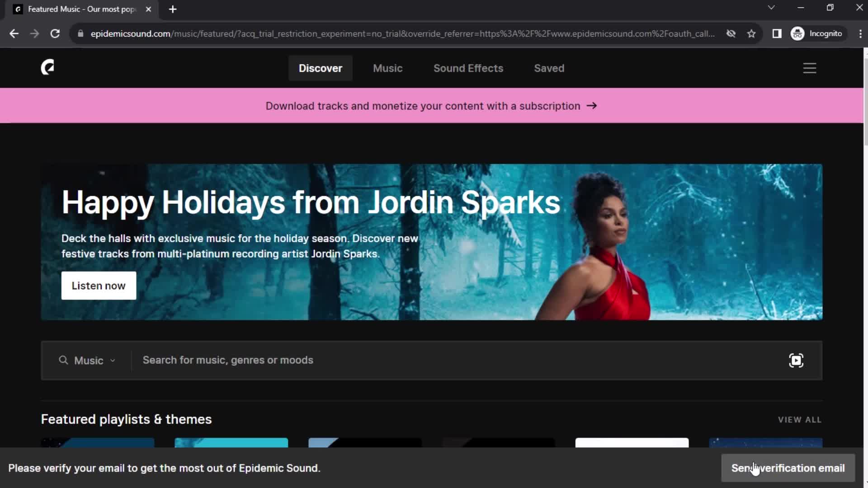Click the video search icon in the search bar

(x=796, y=360)
